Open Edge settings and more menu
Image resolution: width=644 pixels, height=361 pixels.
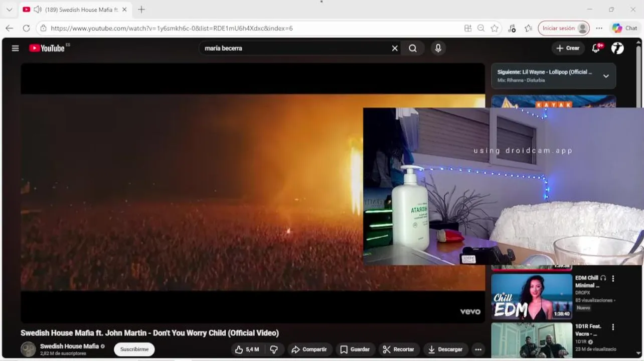(x=599, y=28)
